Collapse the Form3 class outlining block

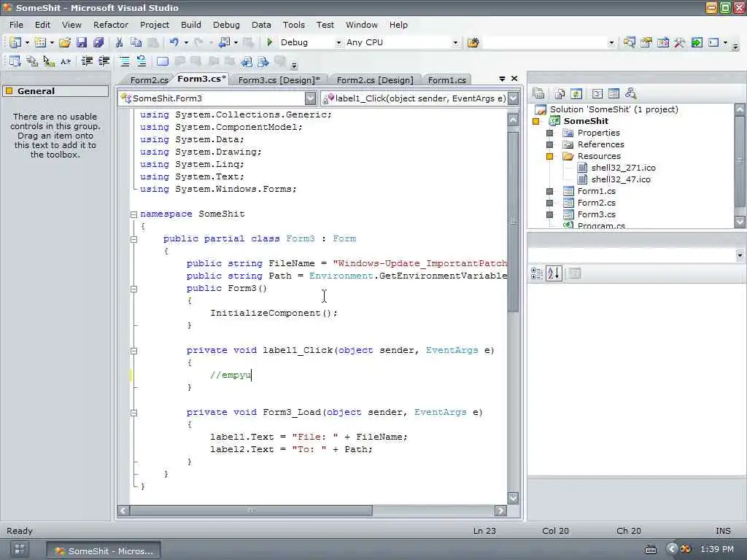click(134, 239)
